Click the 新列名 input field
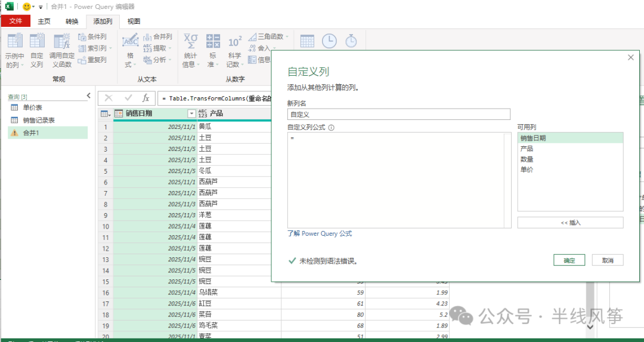The width and height of the screenshot is (644, 342). tap(399, 114)
